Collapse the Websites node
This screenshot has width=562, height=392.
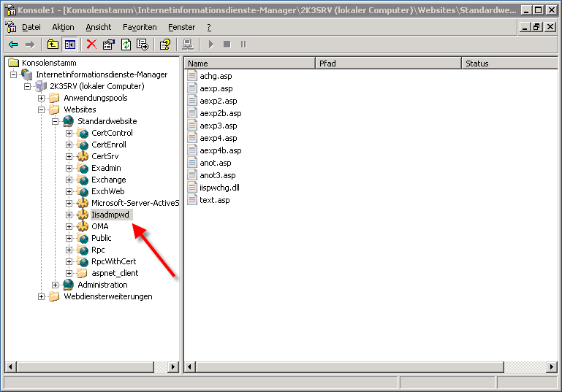41,109
